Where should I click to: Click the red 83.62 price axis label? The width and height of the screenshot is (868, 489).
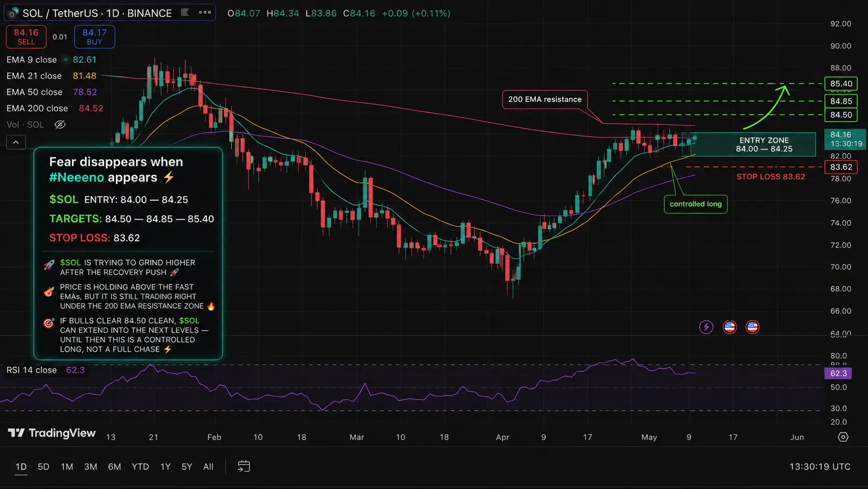[x=841, y=167]
